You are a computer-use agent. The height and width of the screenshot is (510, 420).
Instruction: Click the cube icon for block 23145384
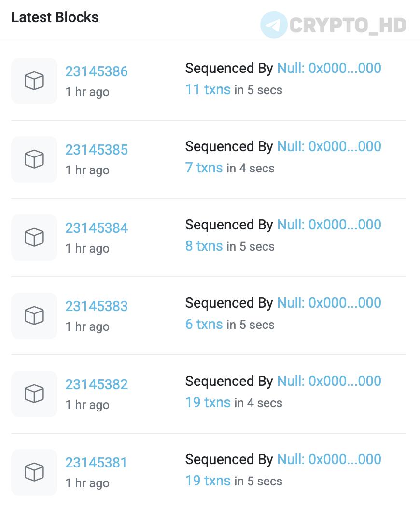34,238
